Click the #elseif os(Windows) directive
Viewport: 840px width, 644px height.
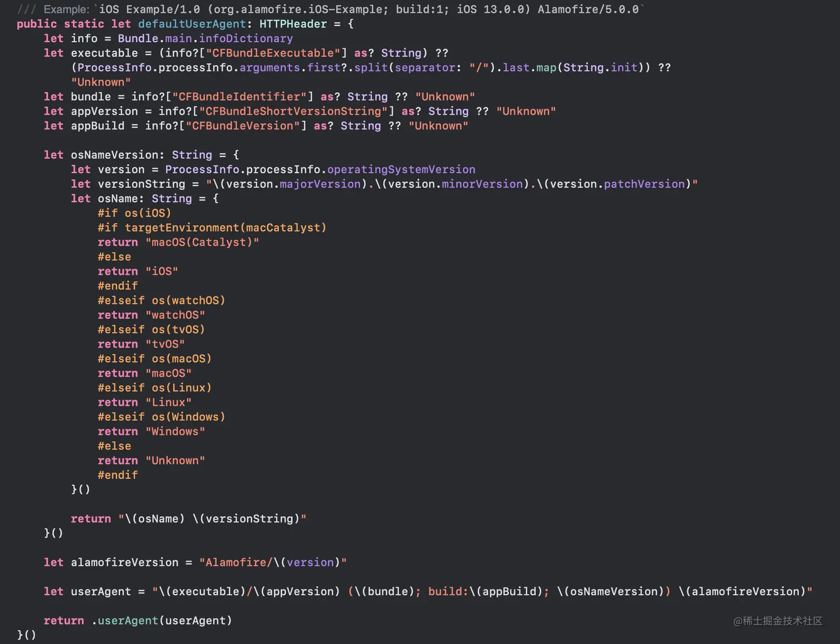tap(162, 417)
